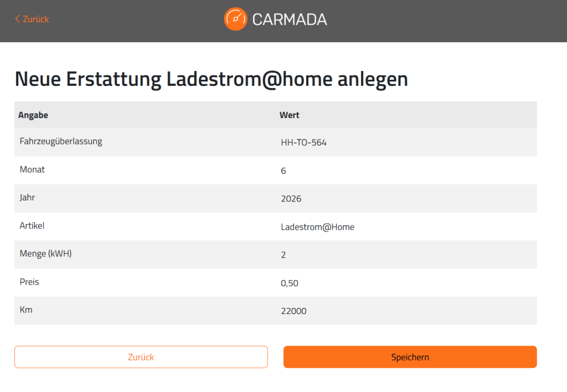Click the Artikel row label

click(32, 226)
